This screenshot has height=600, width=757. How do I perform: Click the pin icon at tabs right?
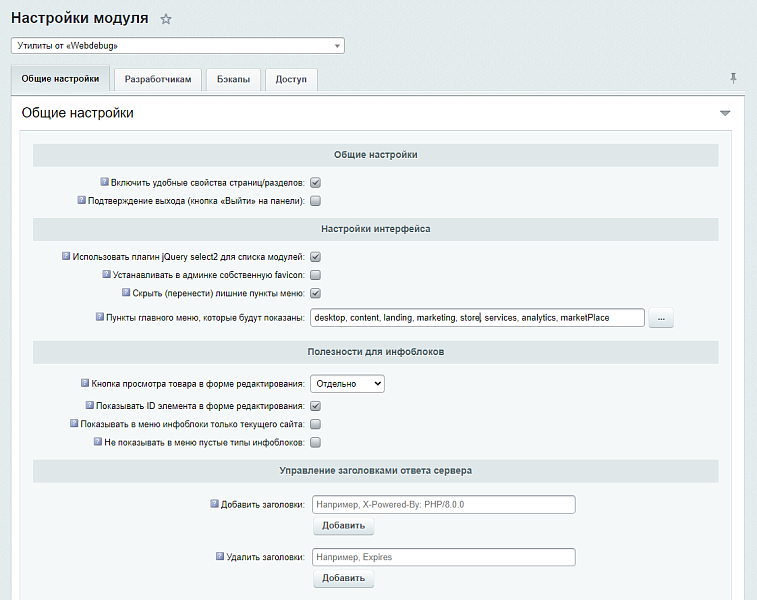(733, 78)
